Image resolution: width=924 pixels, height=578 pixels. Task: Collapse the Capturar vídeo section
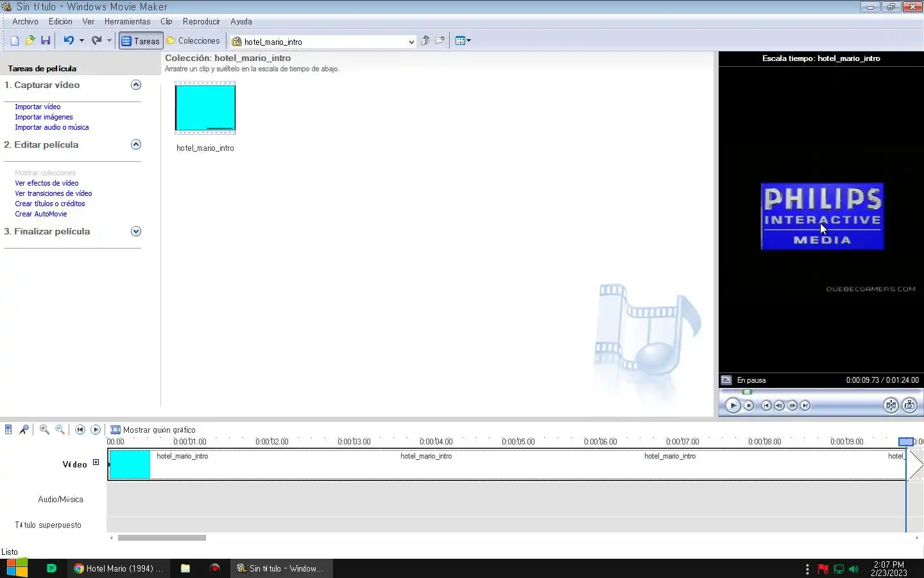point(136,85)
